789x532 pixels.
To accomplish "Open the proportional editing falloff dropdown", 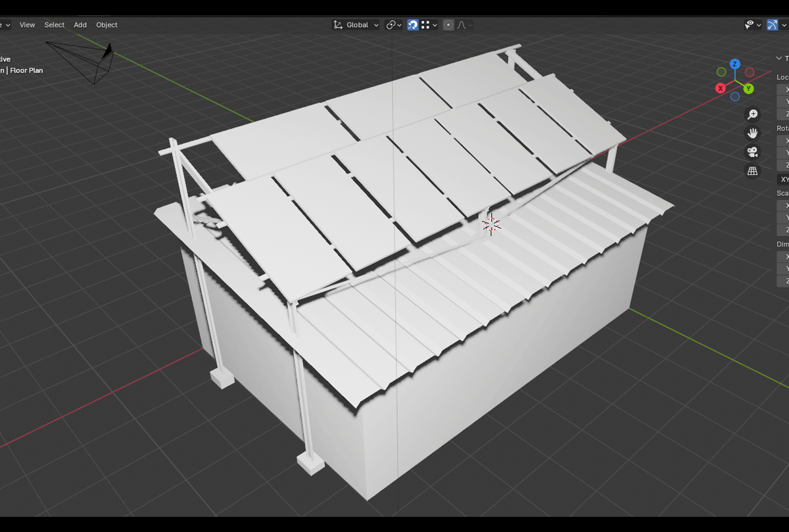I will [x=464, y=25].
